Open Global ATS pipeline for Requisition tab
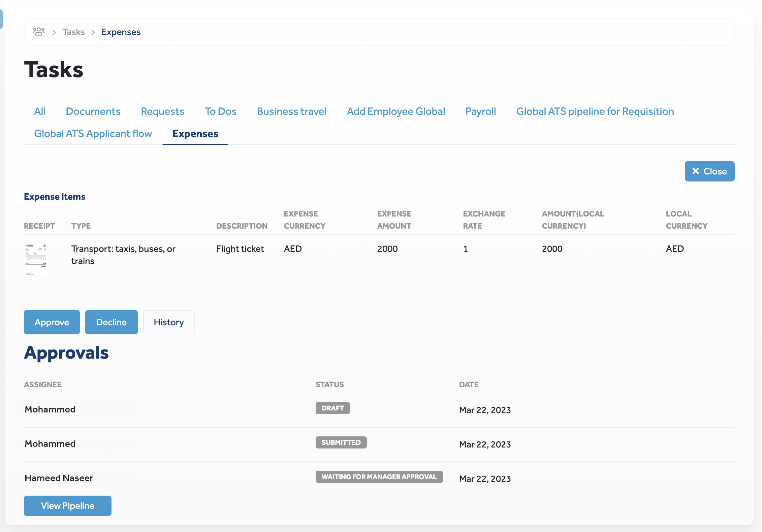The height and width of the screenshot is (532, 762). (595, 111)
